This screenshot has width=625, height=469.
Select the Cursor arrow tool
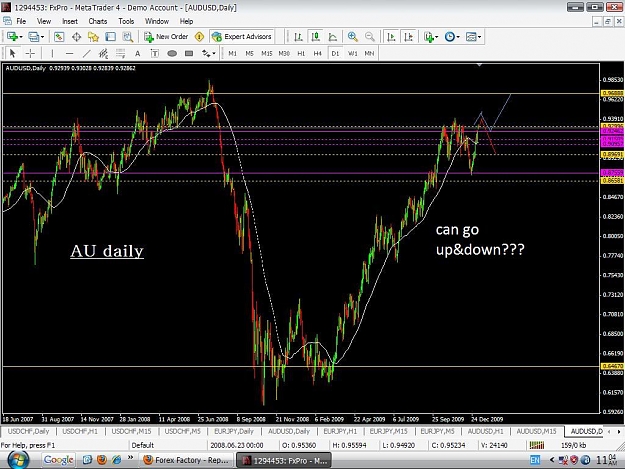pyautogui.click(x=12, y=53)
